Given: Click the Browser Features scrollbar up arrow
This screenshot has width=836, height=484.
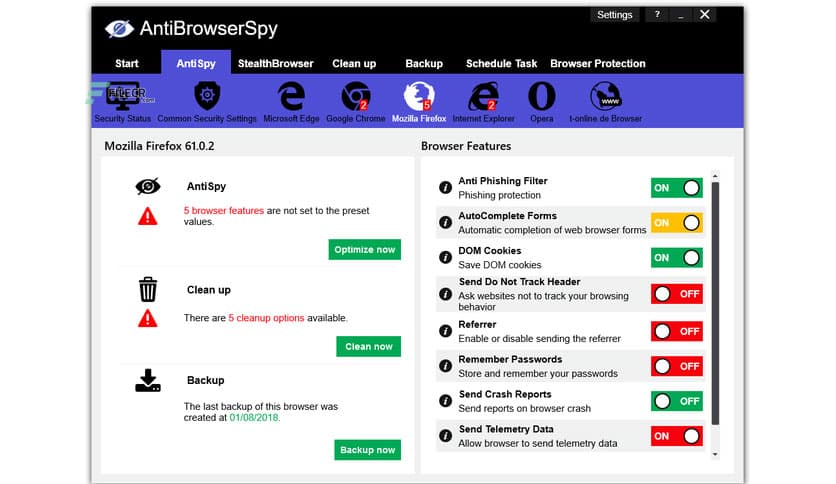Looking at the screenshot, I should (x=715, y=176).
